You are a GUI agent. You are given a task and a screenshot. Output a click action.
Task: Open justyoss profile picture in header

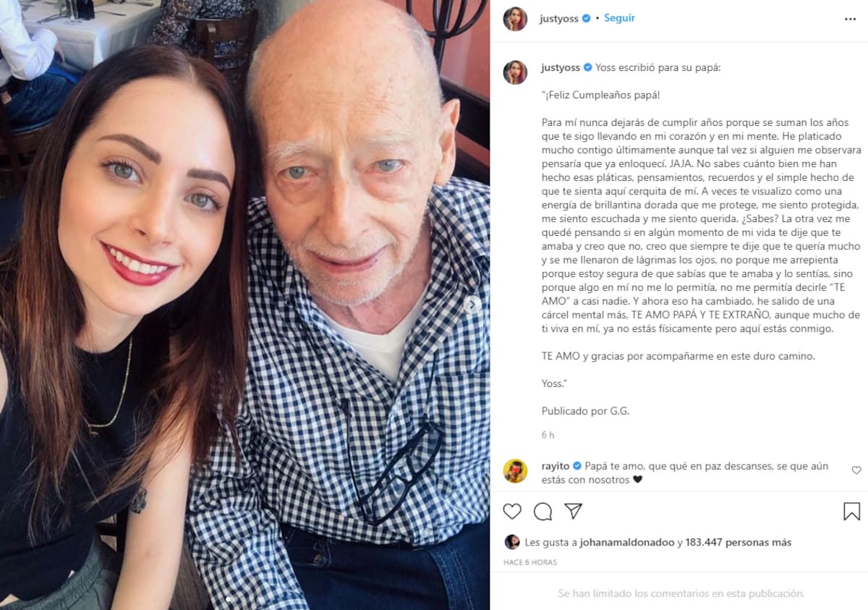pyautogui.click(x=515, y=19)
